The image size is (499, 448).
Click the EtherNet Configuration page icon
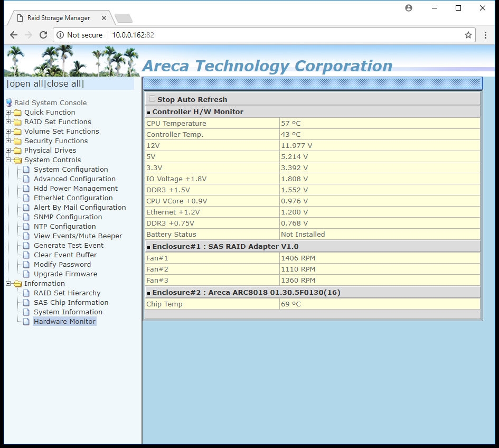[x=26, y=198]
